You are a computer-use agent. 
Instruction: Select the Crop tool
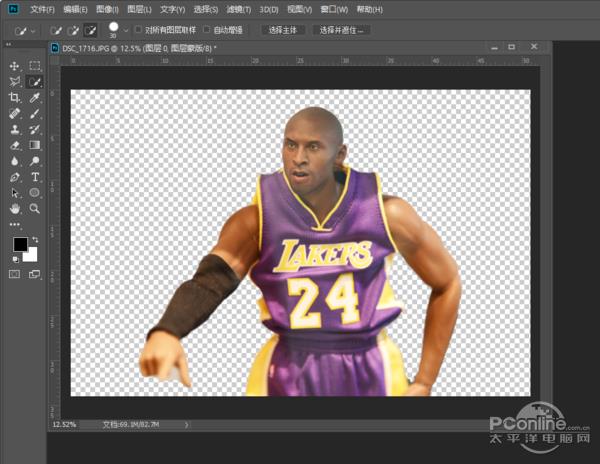15,98
